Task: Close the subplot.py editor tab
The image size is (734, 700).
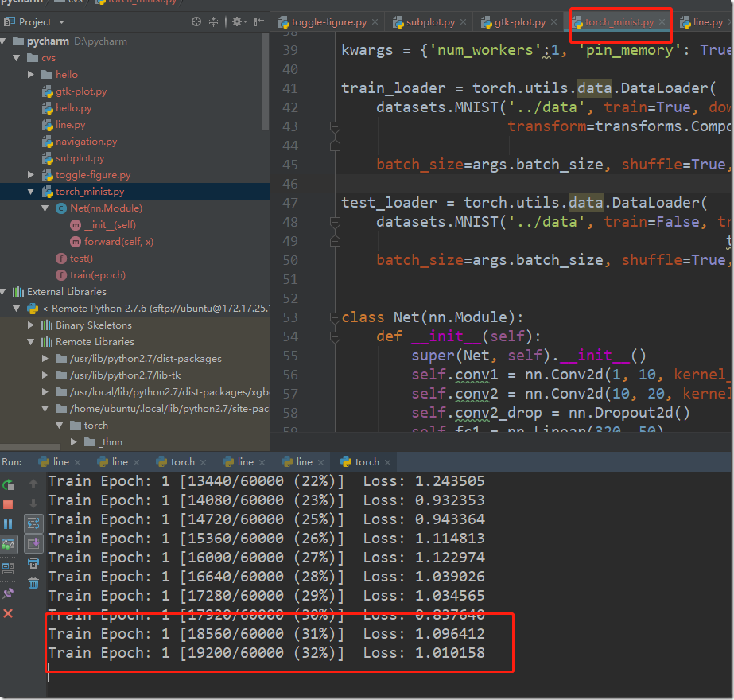Action: tap(463, 21)
